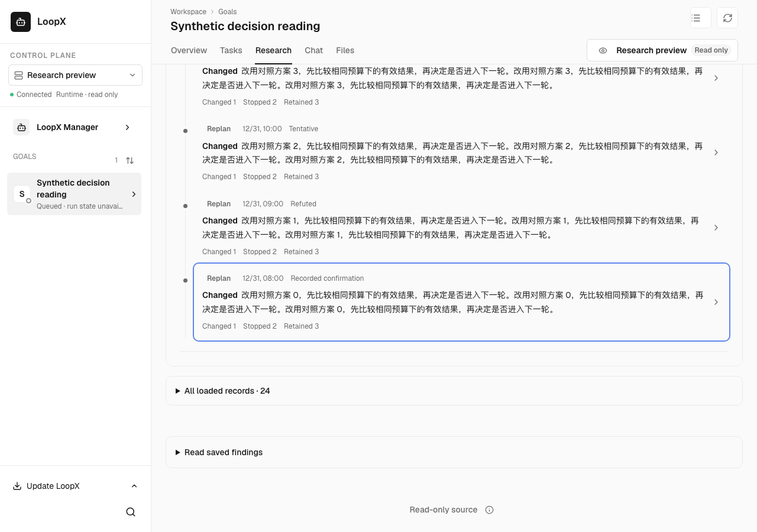Open chevron of the 对照方案 3 entry
Image resolution: width=757 pixels, height=532 pixels.
[x=716, y=78]
